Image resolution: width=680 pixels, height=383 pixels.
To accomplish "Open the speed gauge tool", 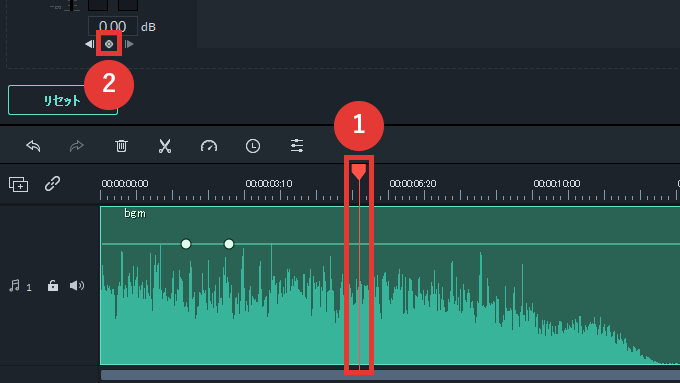I will (x=209, y=146).
